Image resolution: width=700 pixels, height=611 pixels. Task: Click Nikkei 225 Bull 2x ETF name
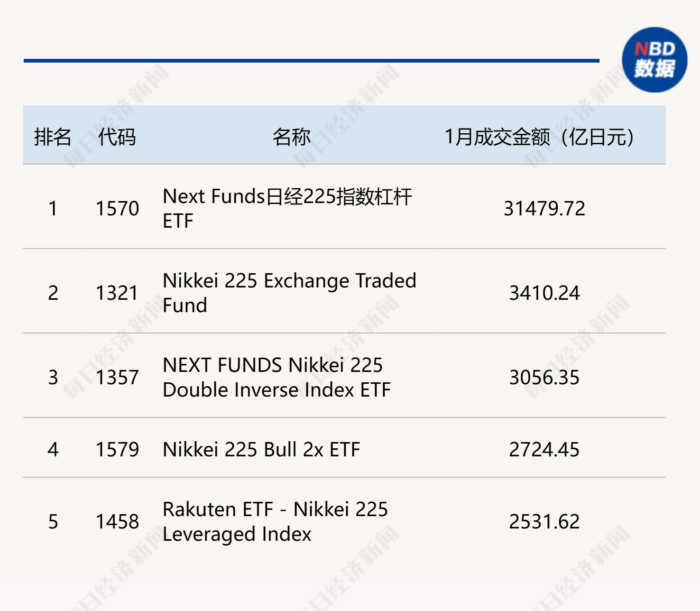pos(261,449)
